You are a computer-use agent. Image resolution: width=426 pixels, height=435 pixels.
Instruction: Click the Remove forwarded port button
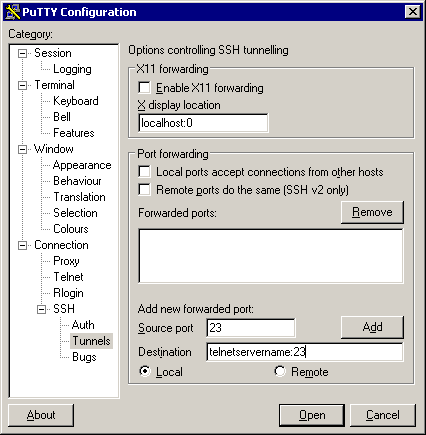[372, 212]
